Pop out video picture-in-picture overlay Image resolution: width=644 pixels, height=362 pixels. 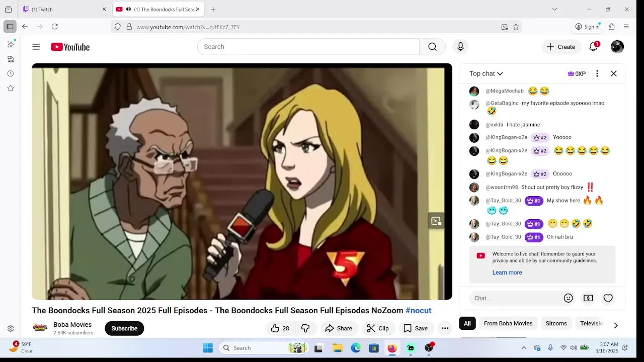tap(436, 221)
